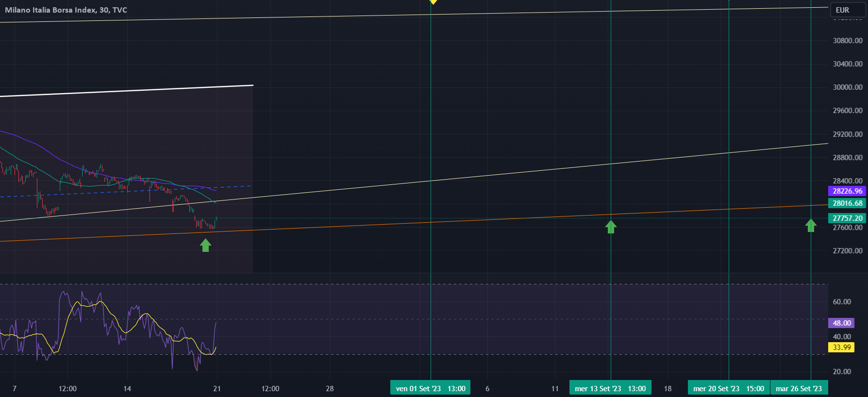Select the green arrow on the 26 Set line
Image resolution: width=868 pixels, height=397 pixels.
[811, 225]
